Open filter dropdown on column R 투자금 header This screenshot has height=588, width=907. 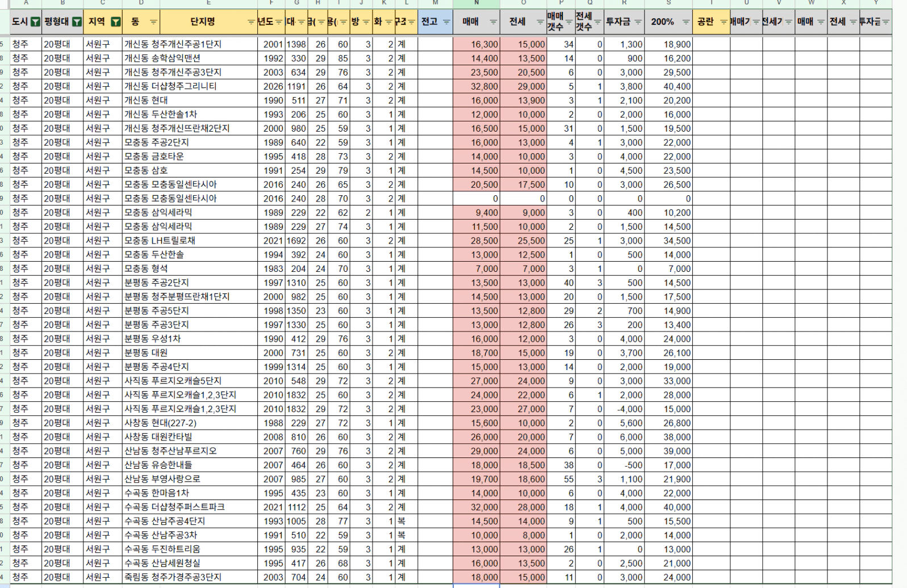click(x=638, y=22)
